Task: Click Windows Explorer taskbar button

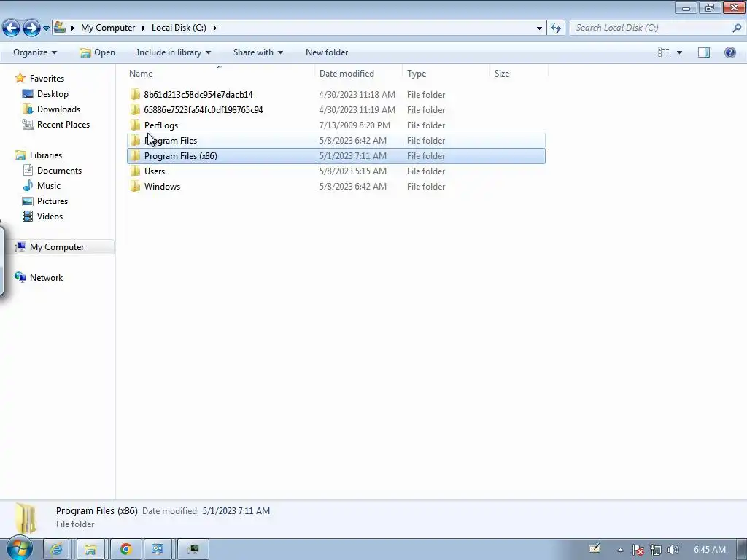Action: click(90, 550)
